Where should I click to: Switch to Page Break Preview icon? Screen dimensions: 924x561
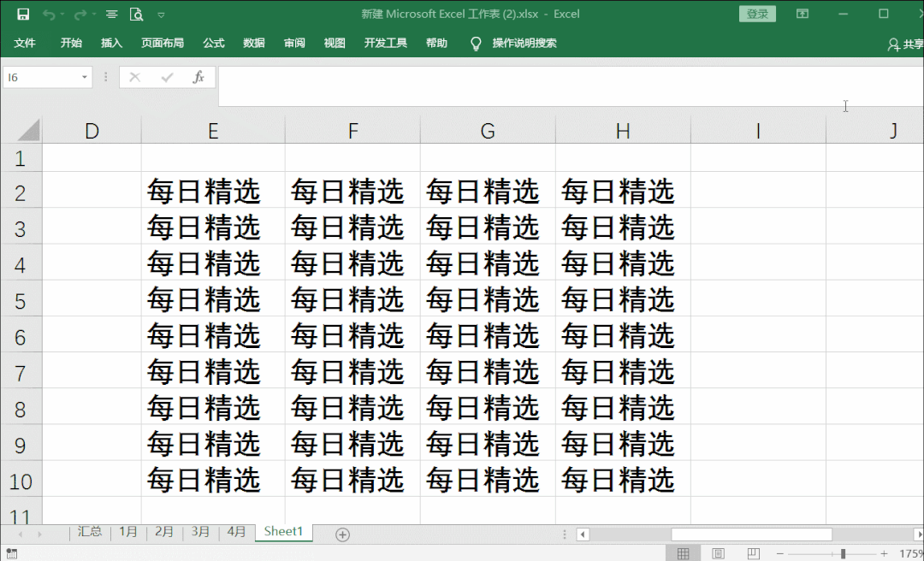[753, 553]
